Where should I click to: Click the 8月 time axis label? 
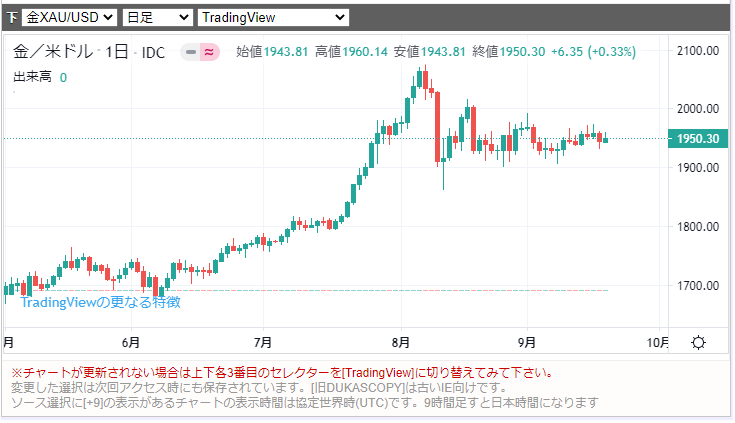point(401,343)
